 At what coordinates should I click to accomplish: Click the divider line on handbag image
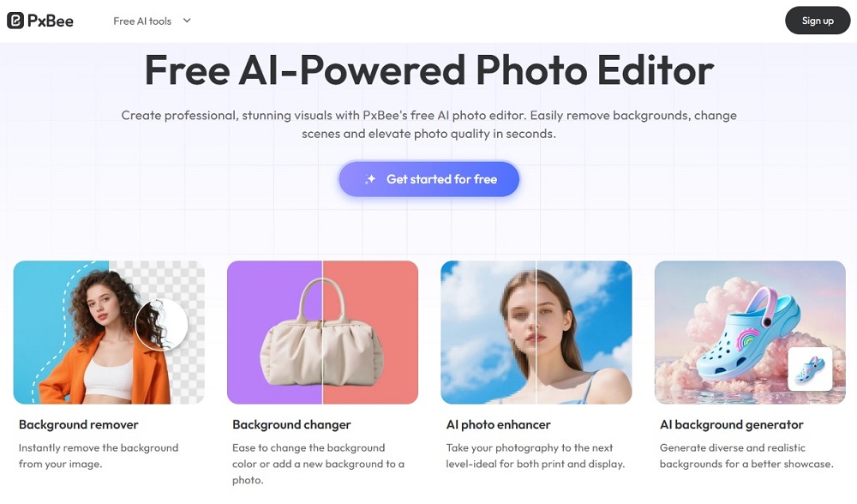click(x=322, y=333)
